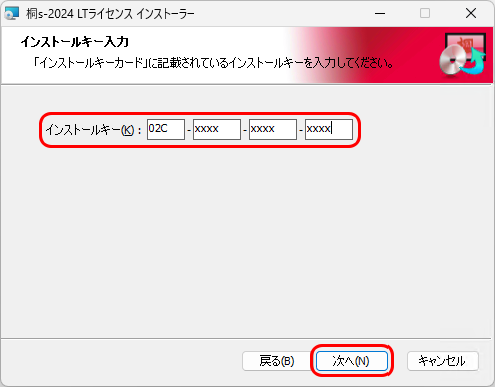Click the first install key field containing 02C

166,129
